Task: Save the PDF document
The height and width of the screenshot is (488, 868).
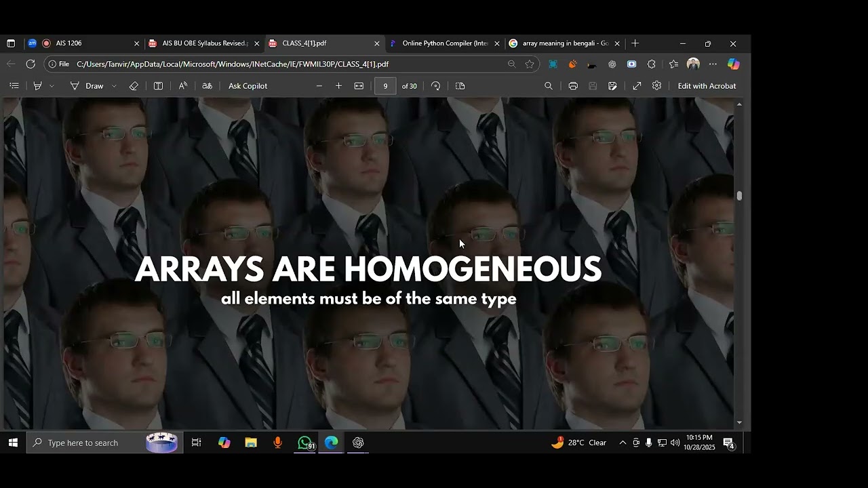Action: point(593,86)
